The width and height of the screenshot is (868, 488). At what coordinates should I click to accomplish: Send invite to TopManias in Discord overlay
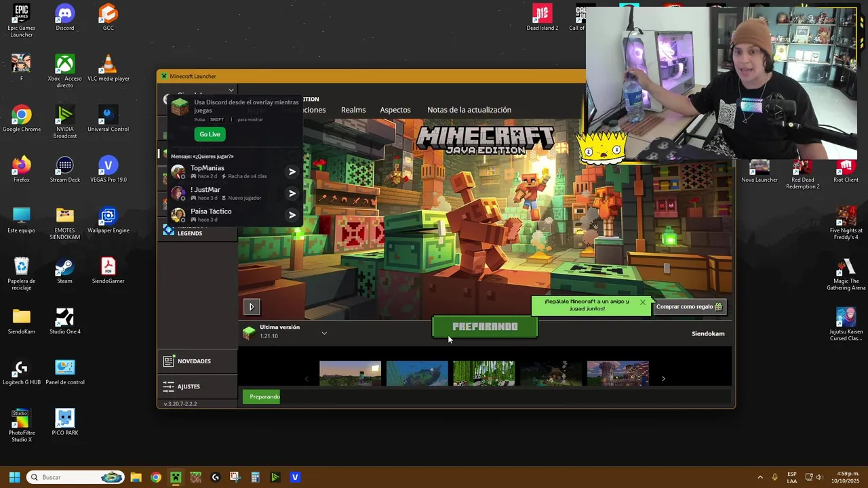[x=292, y=171]
